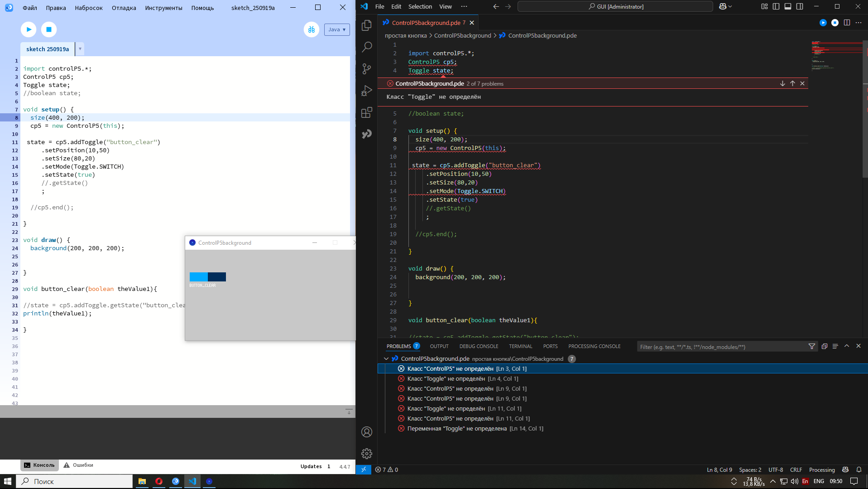
Task: Open VS Code Explorer panel
Action: (367, 25)
